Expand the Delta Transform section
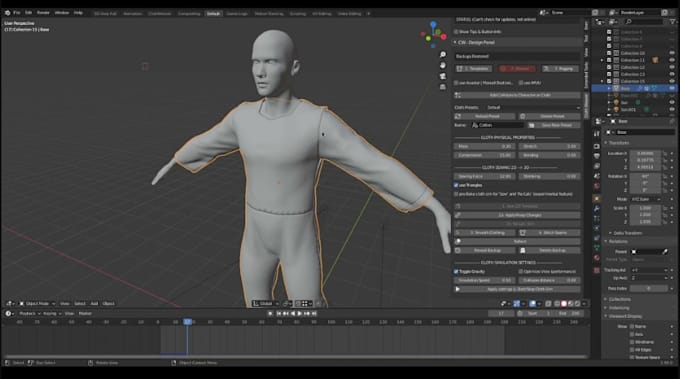Viewport: 680px width, 379px height. [x=627, y=233]
